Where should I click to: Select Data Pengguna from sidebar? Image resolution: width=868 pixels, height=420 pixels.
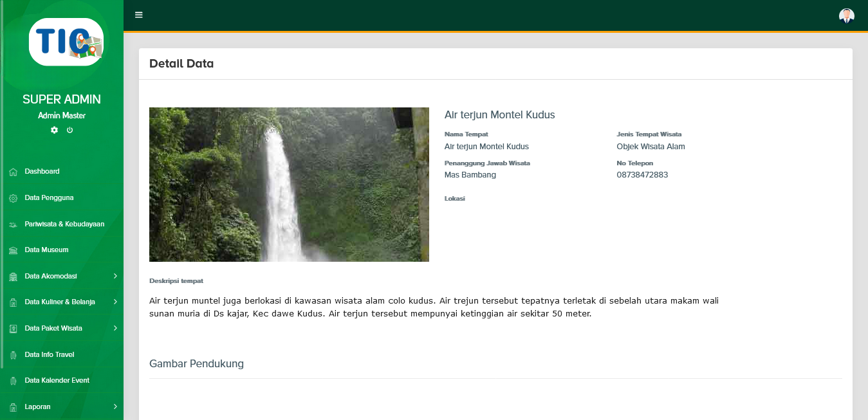pos(49,197)
